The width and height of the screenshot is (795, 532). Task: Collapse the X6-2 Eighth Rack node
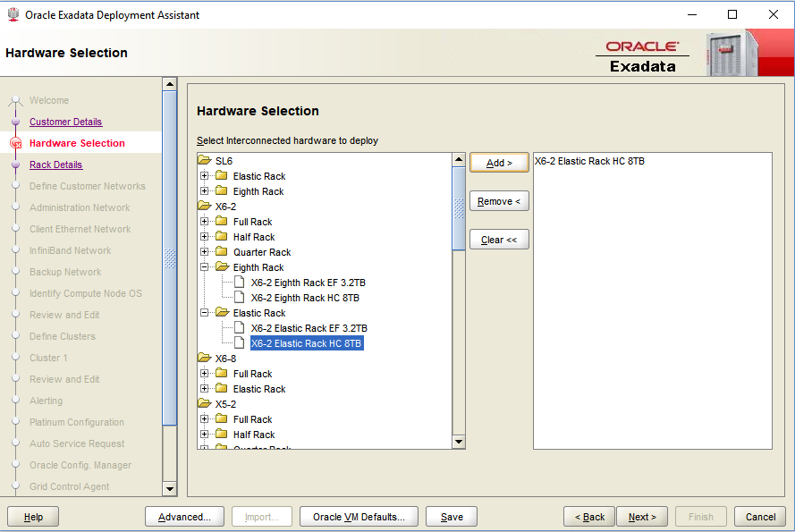[x=205, y=267]
